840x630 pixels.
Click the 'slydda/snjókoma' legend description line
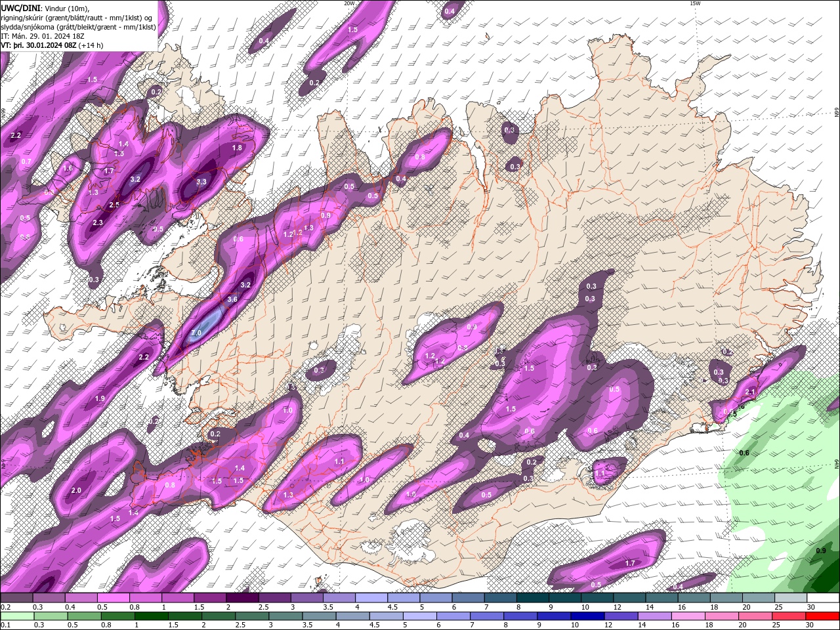[x=78, y=27]
